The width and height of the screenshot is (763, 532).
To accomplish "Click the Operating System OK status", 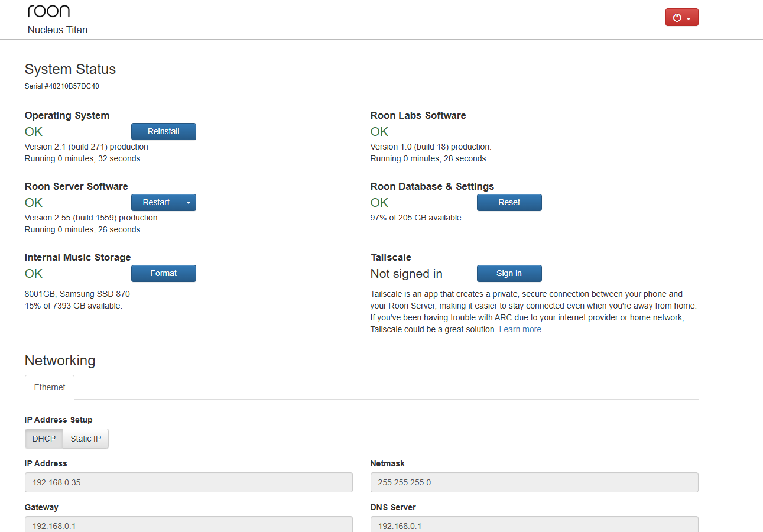I will point(34,131).
